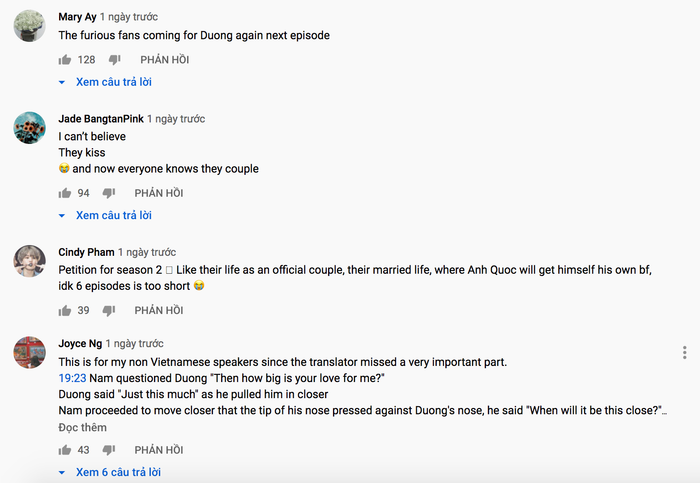This screenshot has width=700, height=483.
Task: Open Jade BangtanPink's avatar picture
Action: pos(30,127)
